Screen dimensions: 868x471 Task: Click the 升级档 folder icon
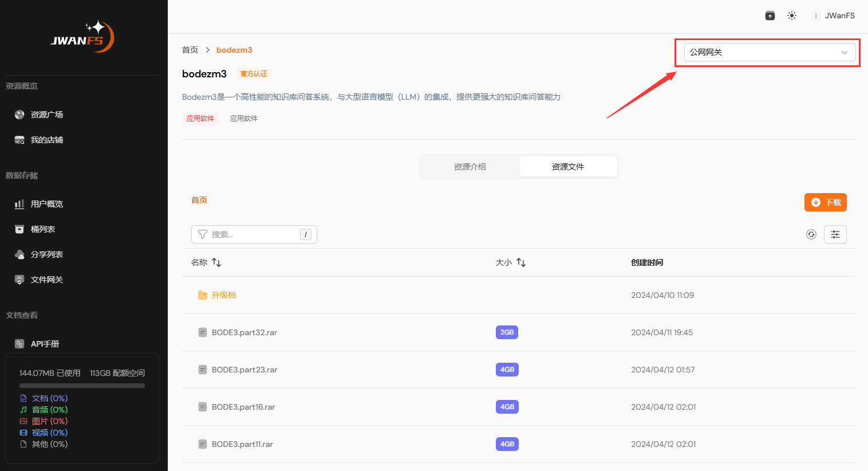point(202,295)
